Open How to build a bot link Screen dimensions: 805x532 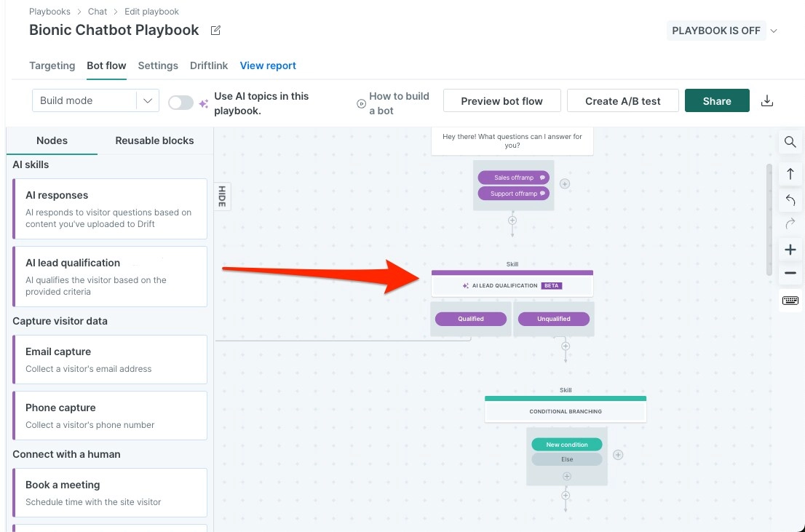(399, 103)
